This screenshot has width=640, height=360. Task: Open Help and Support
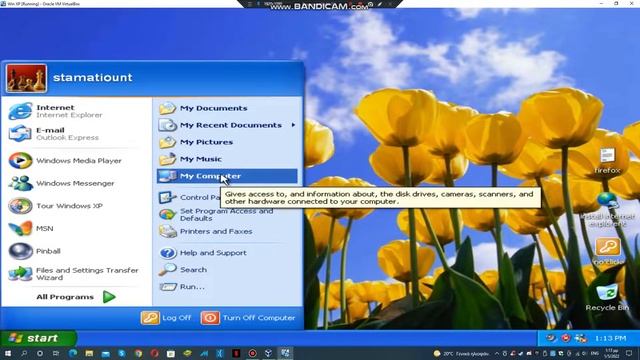[203, 253]
